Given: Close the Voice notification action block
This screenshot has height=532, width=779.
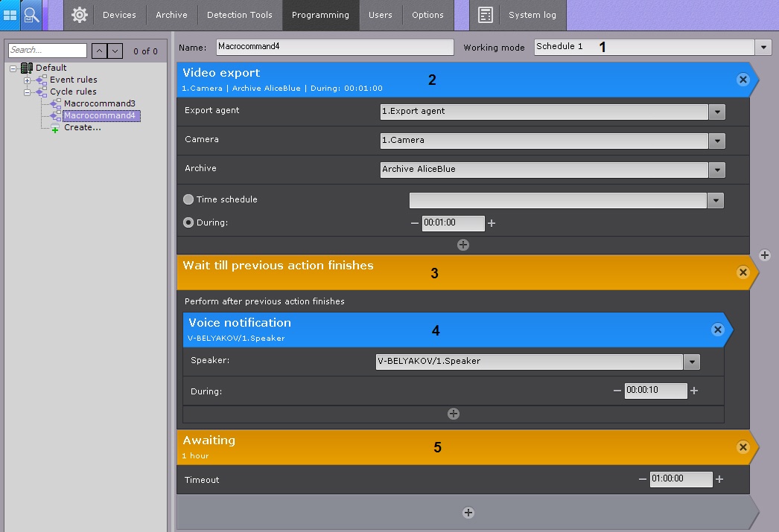Looking at the screenshot, I should tap(717, 330).
